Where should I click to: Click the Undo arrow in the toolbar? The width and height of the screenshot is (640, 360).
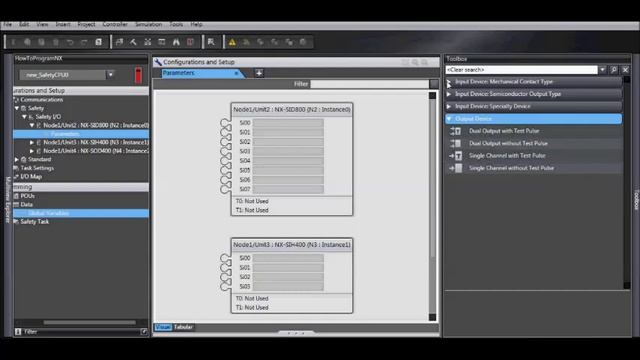70,42
